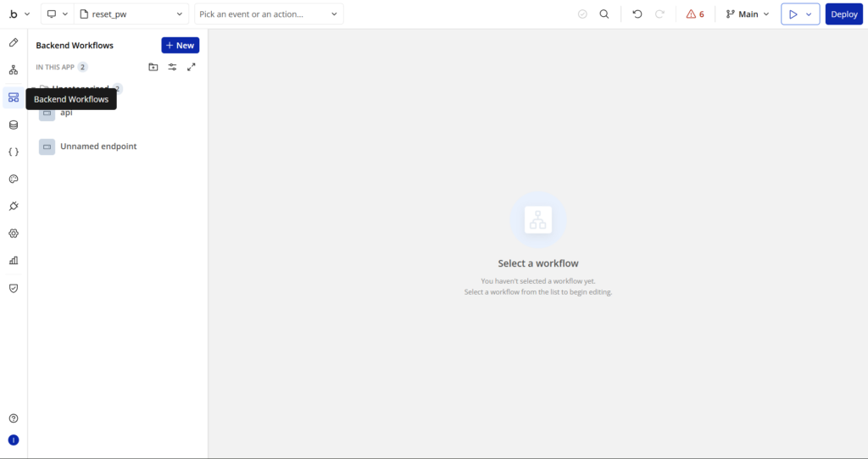The height and width of the screenshot is (459, 868).
Task: Open the Main branch dropdown
Action: (x=748, y=14)
